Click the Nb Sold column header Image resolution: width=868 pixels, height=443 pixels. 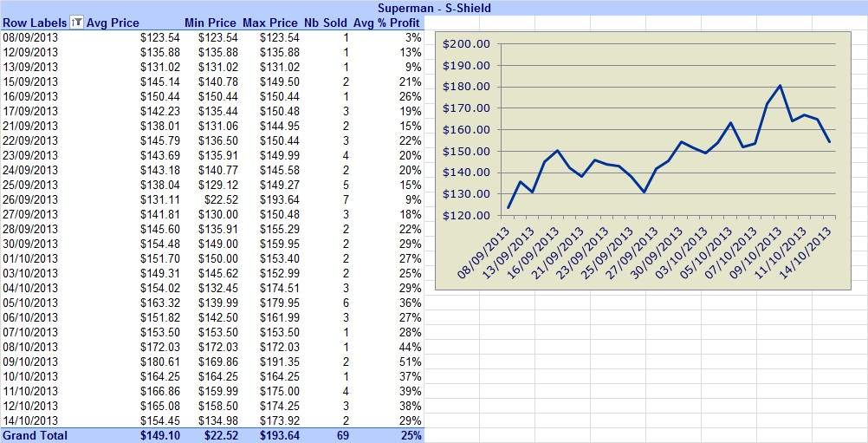tap(326, 23)
